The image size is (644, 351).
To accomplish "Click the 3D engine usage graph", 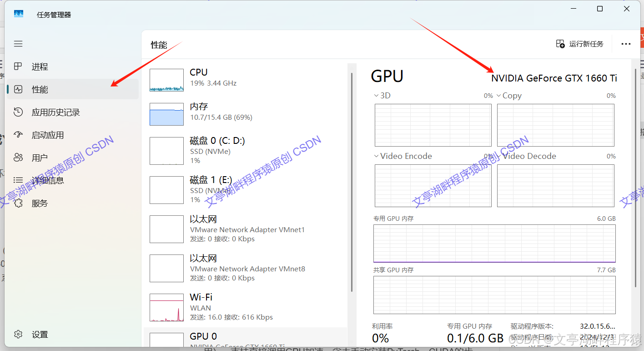I will 433,125.
